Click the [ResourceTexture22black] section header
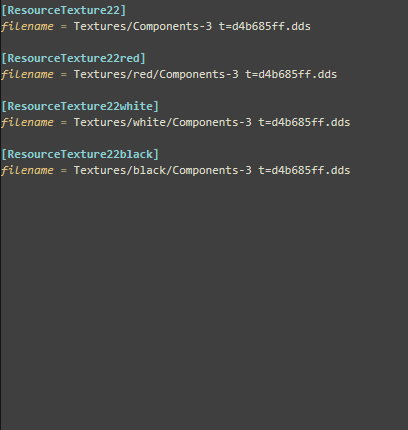 pyautogui.click(x=80, y=154)
